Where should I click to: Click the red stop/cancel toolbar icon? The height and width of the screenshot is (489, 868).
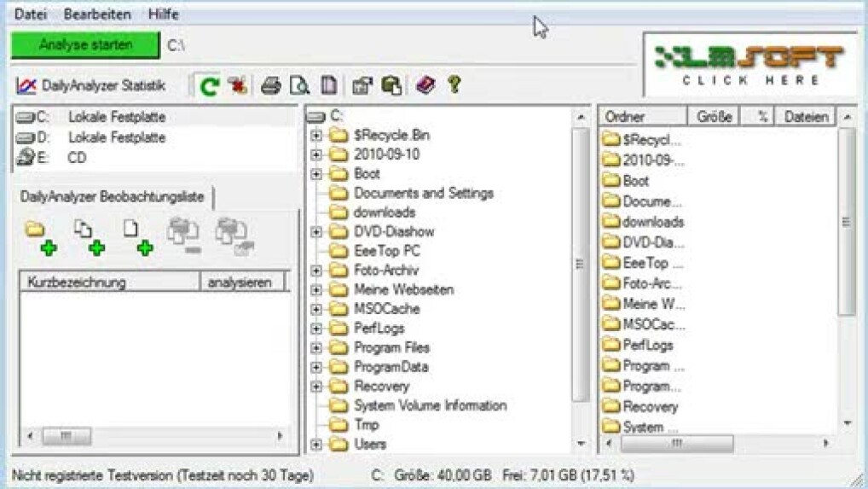point(238,85)
